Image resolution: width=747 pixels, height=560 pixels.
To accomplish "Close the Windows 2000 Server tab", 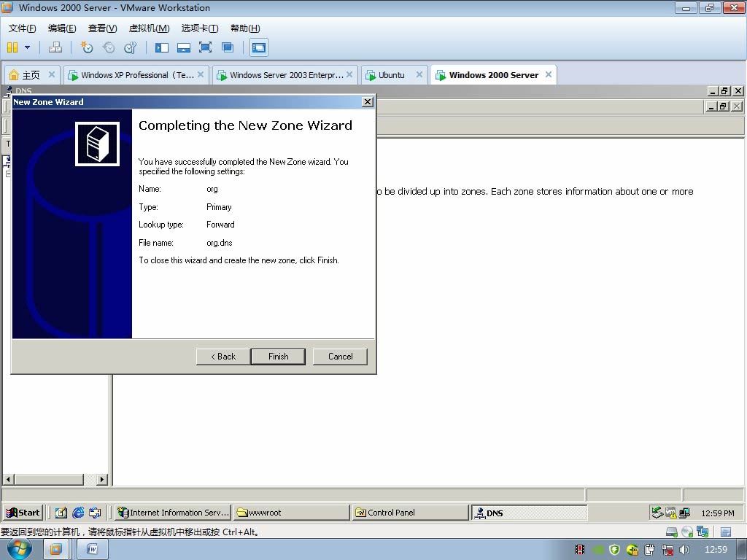I will pyautogui.click(x=549, y=74).
